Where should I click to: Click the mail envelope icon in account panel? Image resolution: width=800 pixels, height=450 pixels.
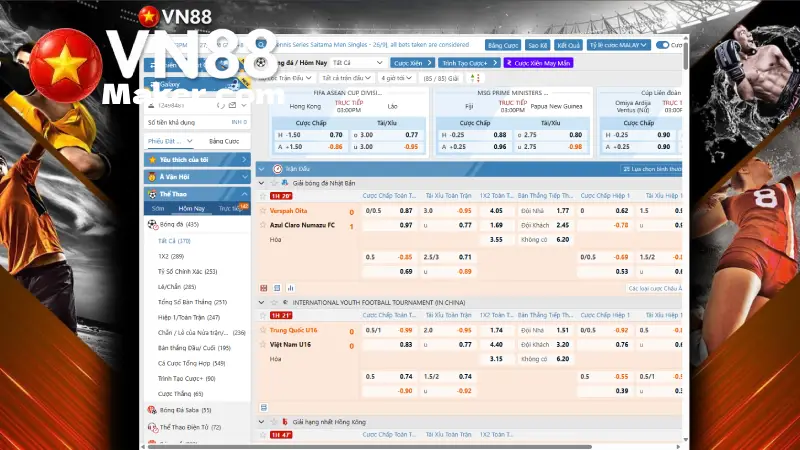coord(232,105)
